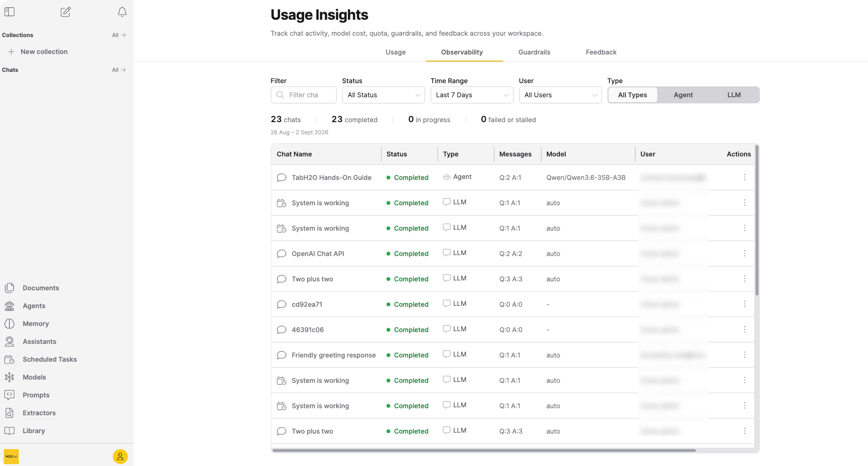Start a new chat with the compose icon
868x466 pixels.
(x=66, y=12)
